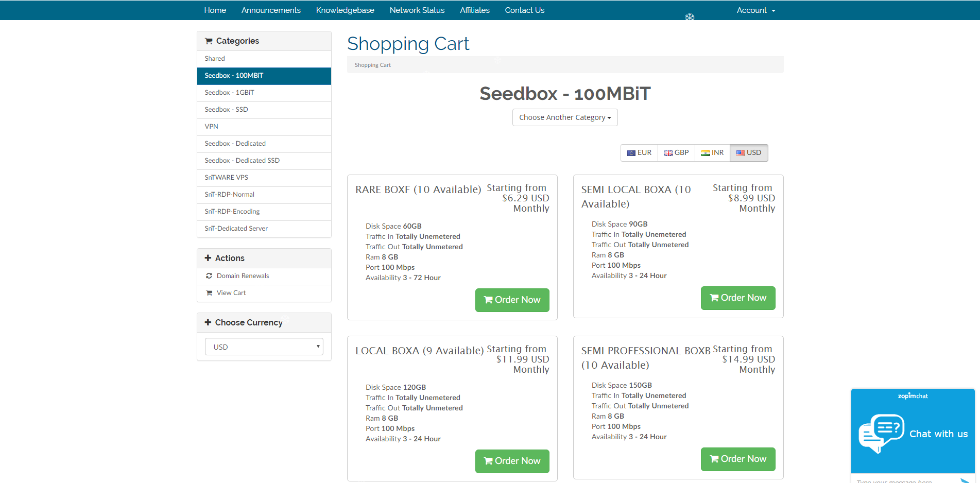Open the Choose Another Category dropdown

pos(564,117)
